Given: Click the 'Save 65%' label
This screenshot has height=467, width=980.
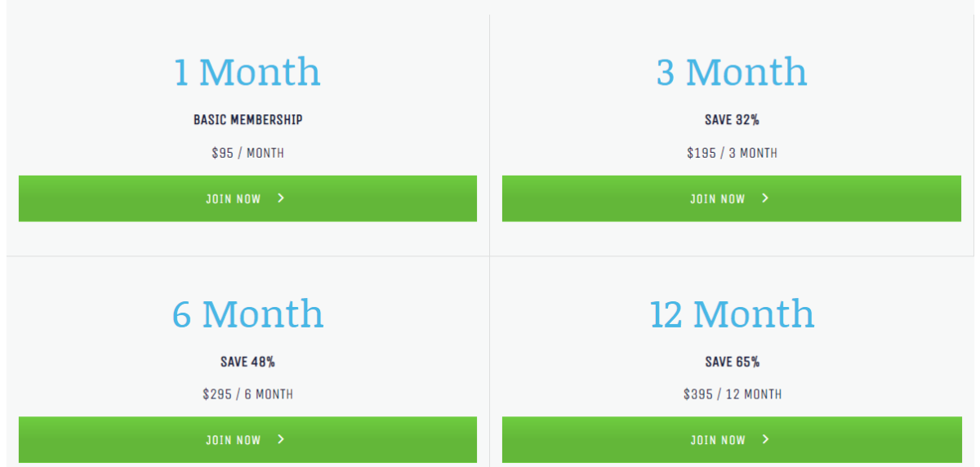Looking at the screenshot, I should [x=732, y=362].
